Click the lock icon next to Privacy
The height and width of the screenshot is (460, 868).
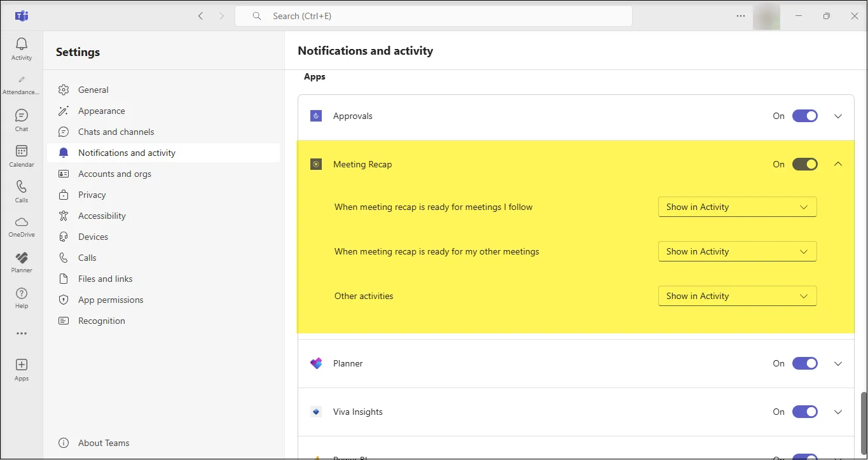tap(64, 195)
